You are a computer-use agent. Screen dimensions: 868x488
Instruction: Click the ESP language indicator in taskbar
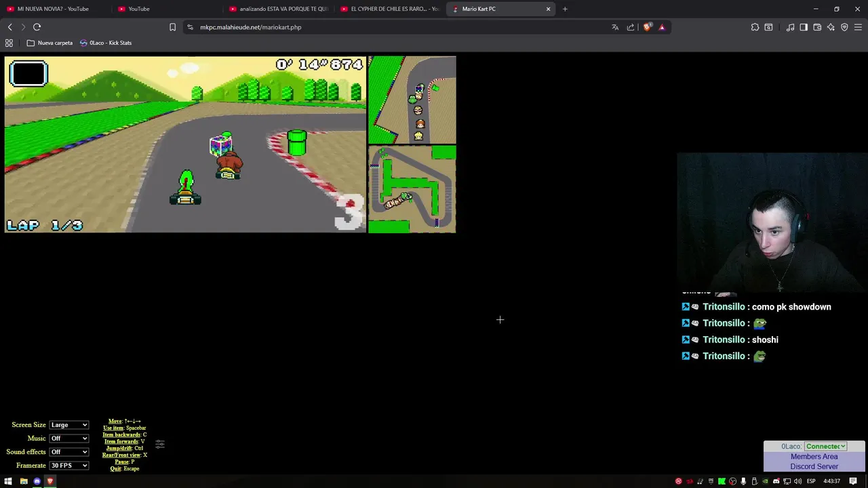[x=810, y=481]
